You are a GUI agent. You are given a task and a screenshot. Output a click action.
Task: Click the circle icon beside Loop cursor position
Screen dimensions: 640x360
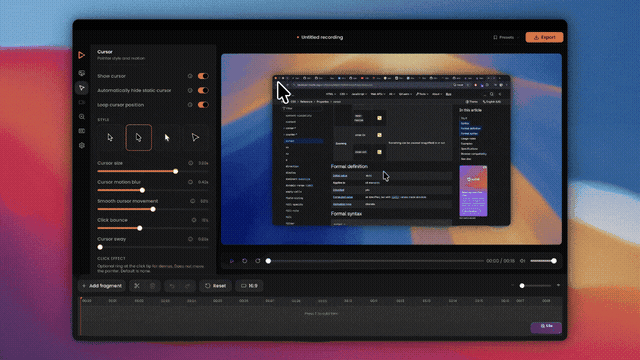[190, 105]
